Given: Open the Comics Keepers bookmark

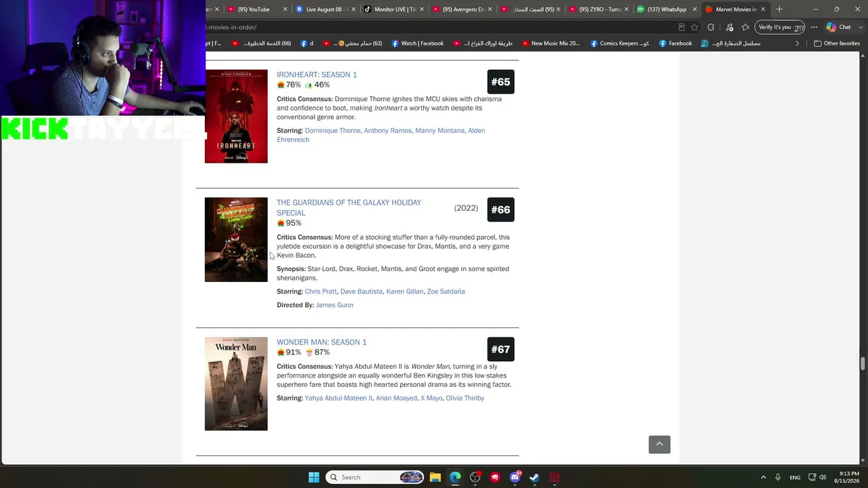Looking at the screenshot, I should click(620, 43).
